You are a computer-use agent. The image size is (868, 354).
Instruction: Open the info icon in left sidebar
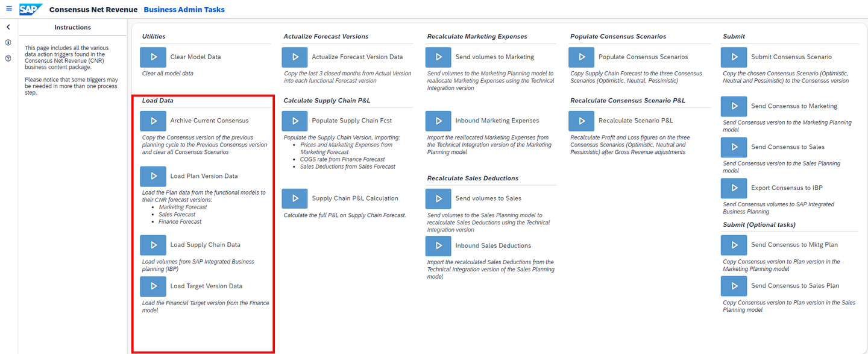8,43
